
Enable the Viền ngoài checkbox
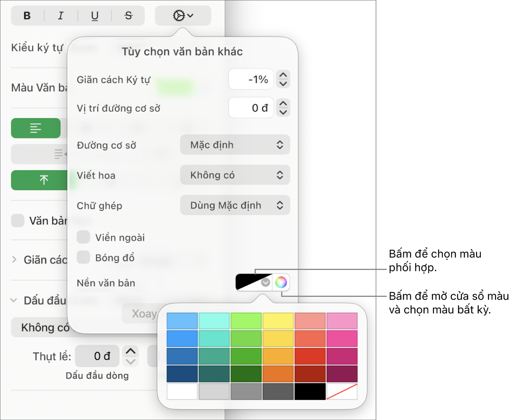[x=83, y=237]
